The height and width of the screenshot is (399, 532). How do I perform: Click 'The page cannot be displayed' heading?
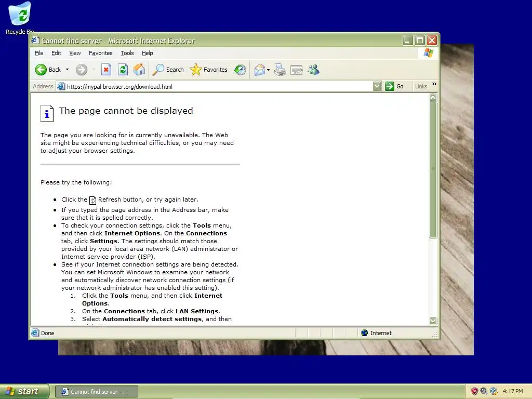(126, 111)
